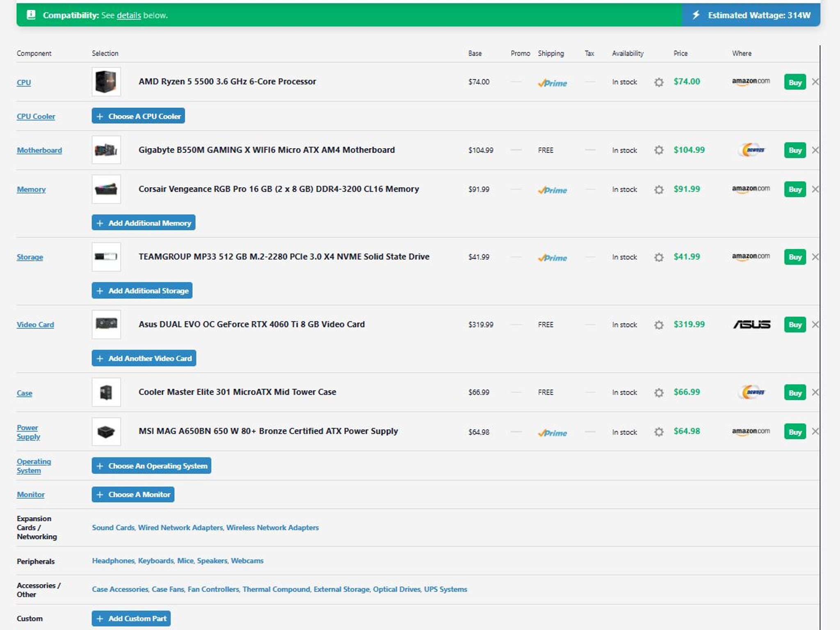Click the gear icon for the Cooler Master case
The width and height of the screenshot is (840, 630).
(659, 393)
